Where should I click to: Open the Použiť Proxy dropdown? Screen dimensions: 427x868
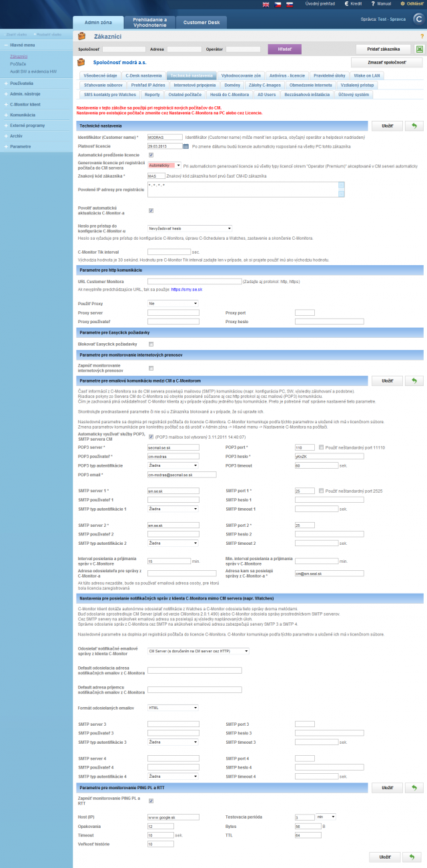173,303
